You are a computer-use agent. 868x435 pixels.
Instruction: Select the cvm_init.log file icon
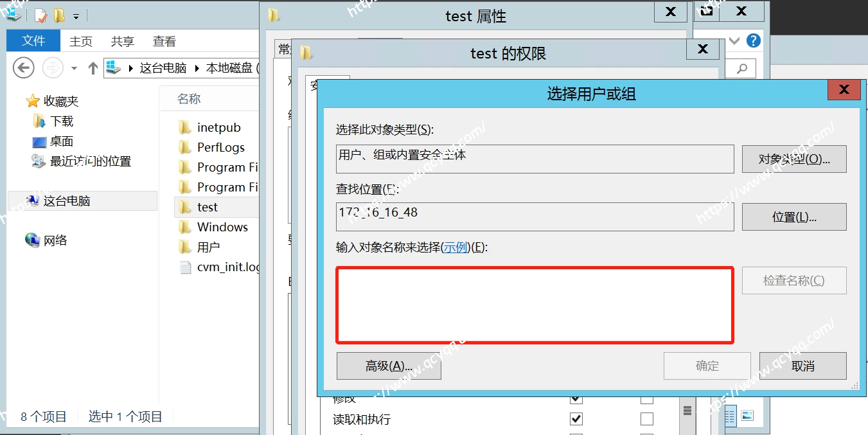click(185, 267)
